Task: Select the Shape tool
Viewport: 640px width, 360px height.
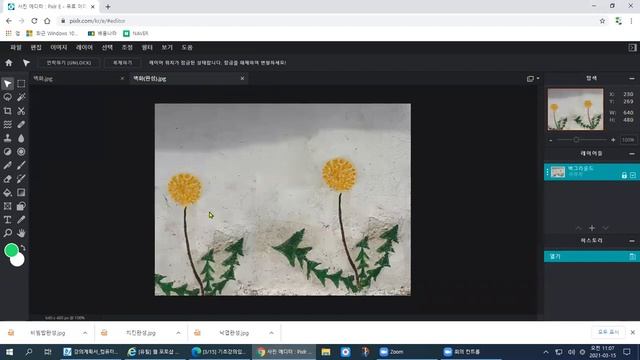Action: point(21,206)
